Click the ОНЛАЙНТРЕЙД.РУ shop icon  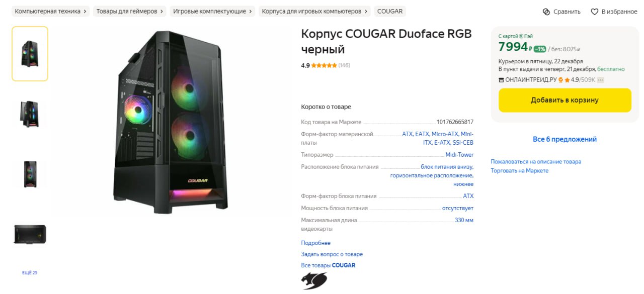pyautogui.click(x=501, y=80)
